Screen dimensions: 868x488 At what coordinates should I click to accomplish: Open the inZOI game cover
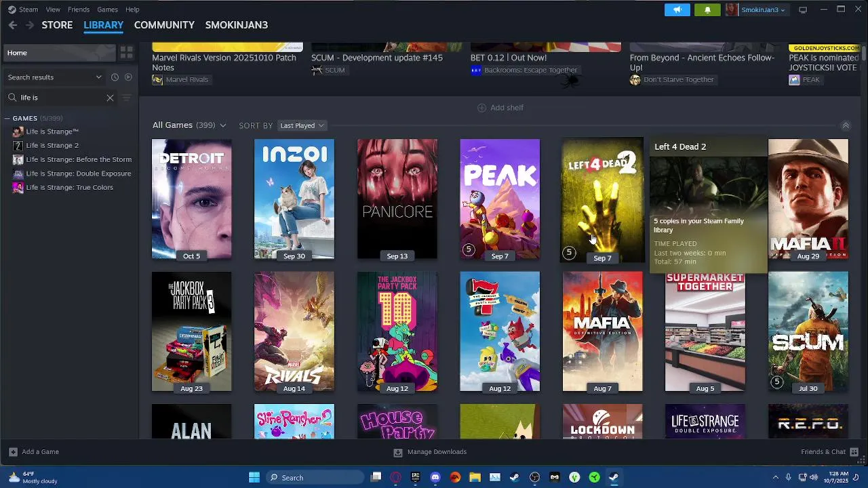point(294,199)
